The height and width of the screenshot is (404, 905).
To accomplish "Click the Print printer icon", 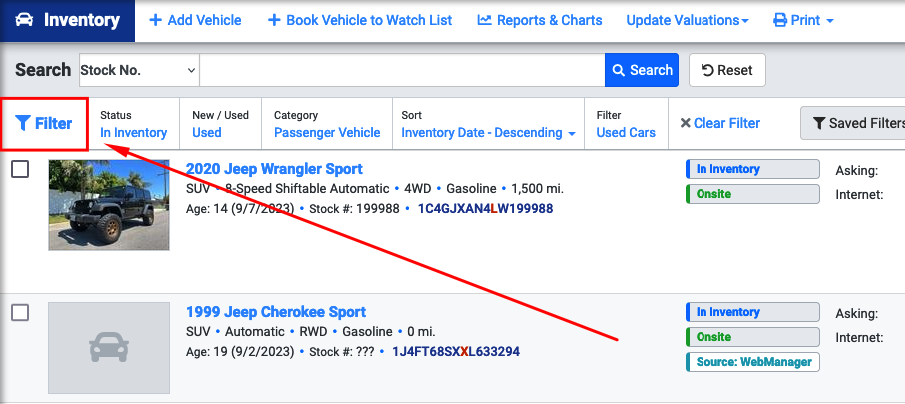I will click(x=780, y=21).
